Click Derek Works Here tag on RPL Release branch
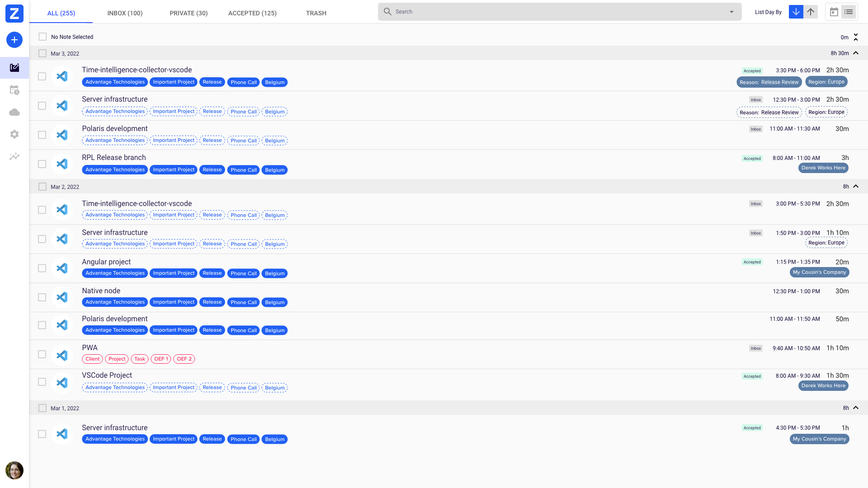The height and width of the screenshot is (488, 868). 823,168
